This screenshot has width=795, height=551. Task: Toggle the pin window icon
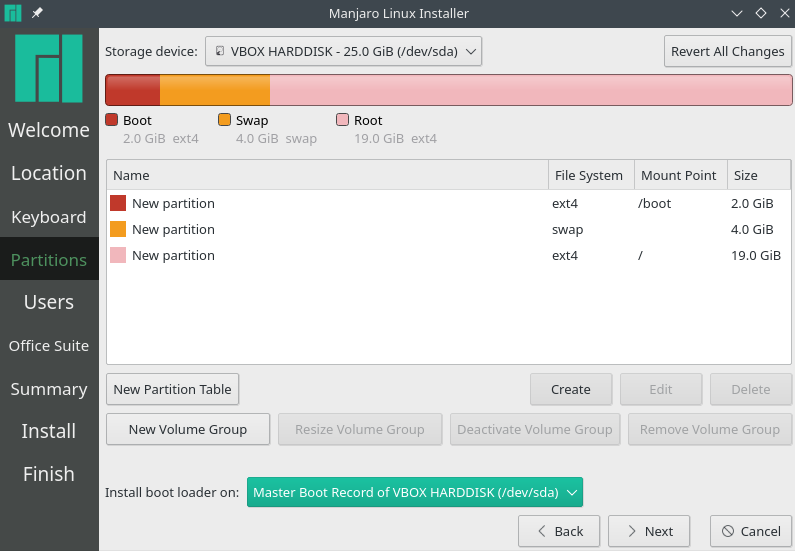[x=37, y=13]
